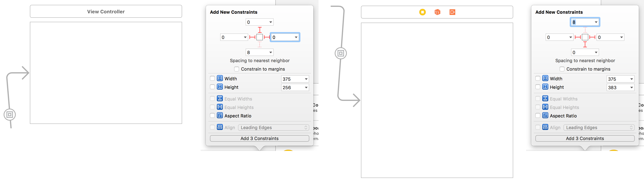
Task: Click the Width 375 field in right popup
Action: (621, 79)
